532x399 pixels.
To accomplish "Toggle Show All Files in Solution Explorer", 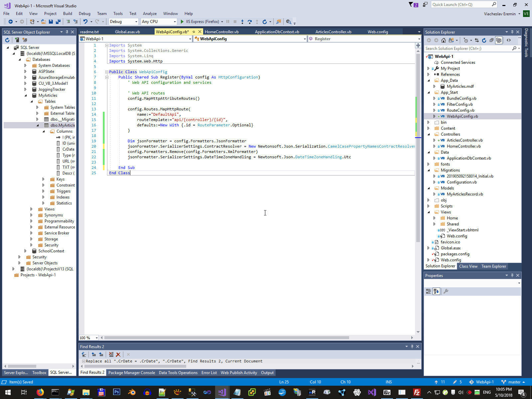I will click(x=499, y=40).
